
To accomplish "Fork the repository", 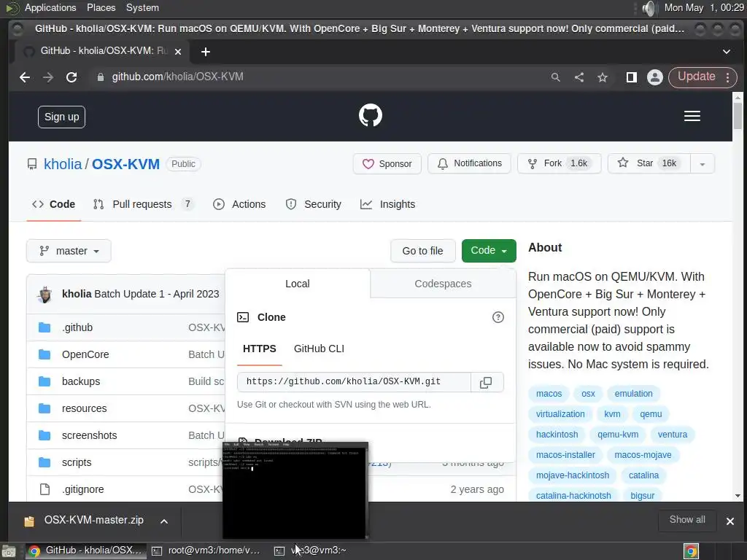I will coord(560,164).
